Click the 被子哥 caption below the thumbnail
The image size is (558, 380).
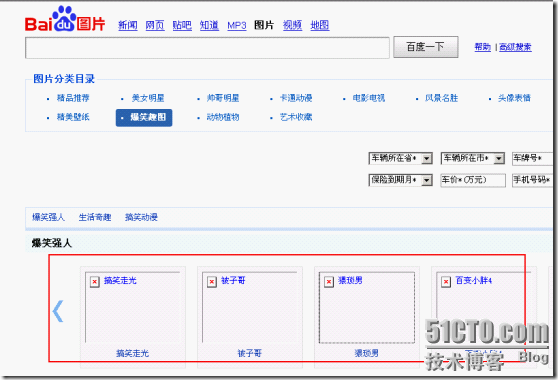coord(250,353)
